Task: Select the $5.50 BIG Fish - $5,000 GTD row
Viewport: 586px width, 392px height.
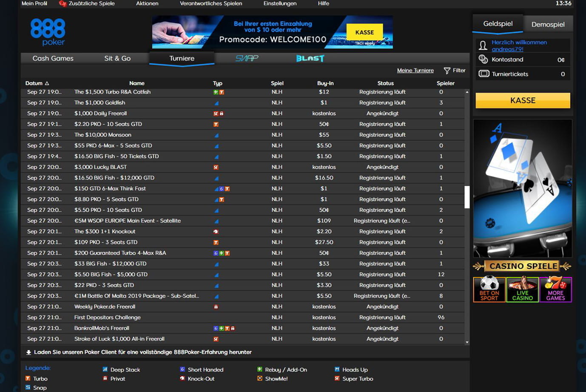Action: click(x=242, y=275)
